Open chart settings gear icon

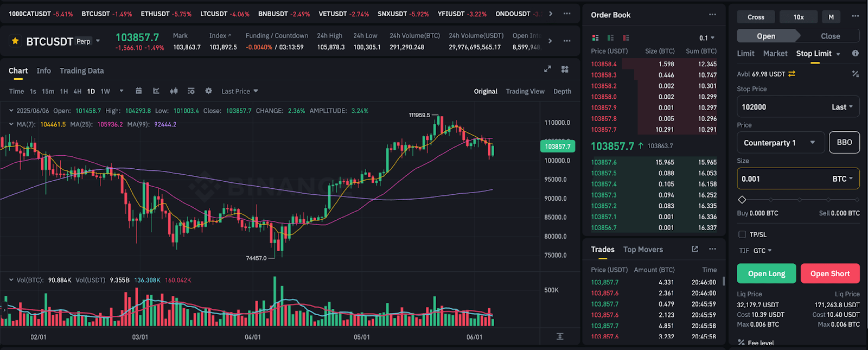coord(208,91)
